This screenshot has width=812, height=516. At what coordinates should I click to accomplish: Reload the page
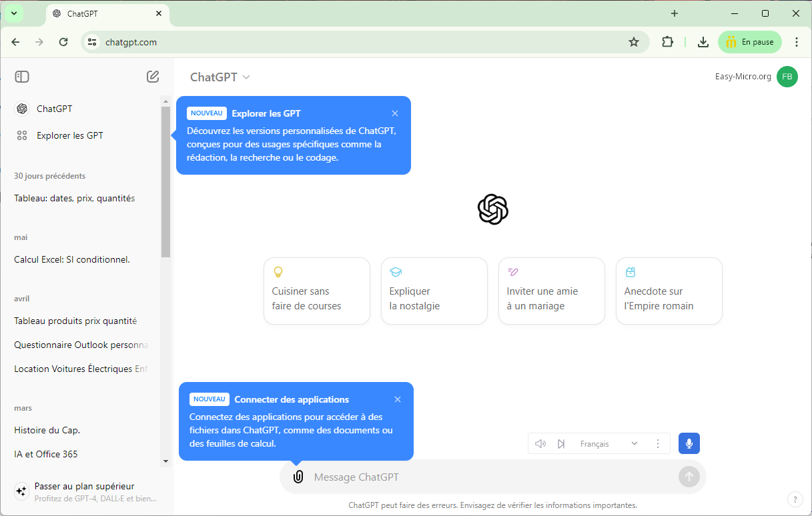(x=63, y=42)
